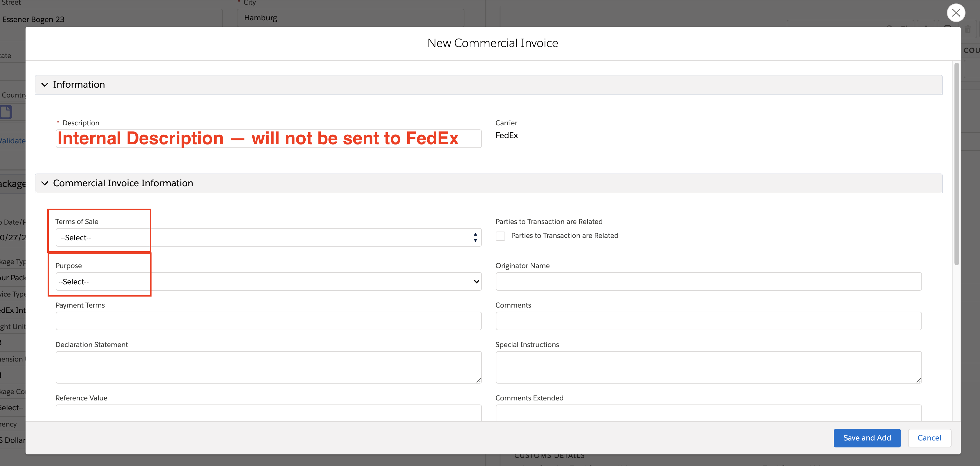Click the Comments Extended field
This screenshot has height=466, width=980.
tap(708, 413)
